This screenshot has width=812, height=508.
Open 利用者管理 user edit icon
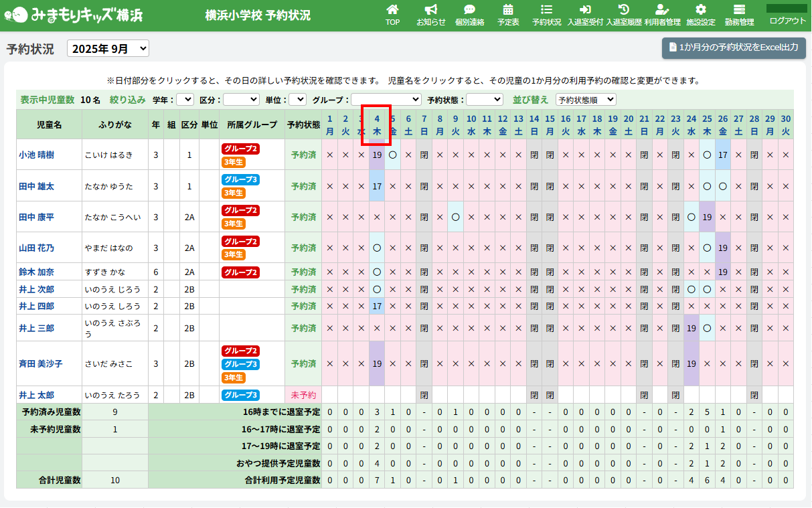pos(662,10)
